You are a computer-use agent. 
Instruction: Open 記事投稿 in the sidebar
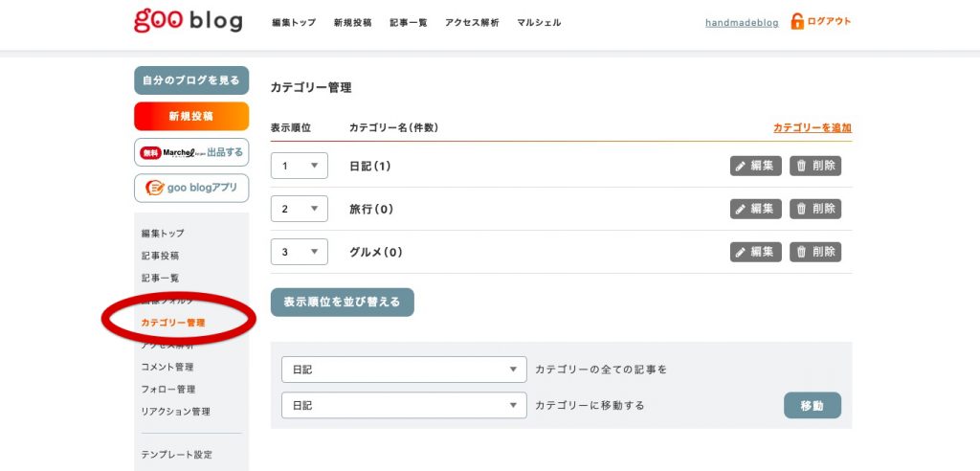160,256
